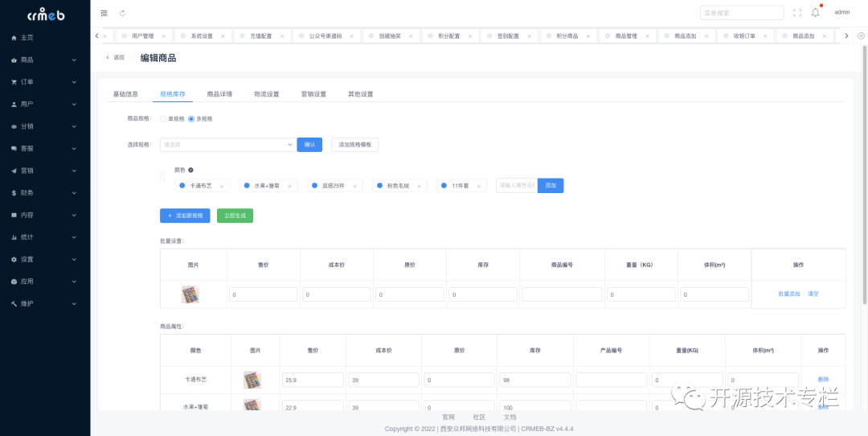Switch to 商品详情 tab
This screenshot has height=436, width=868.
point(219,94)
